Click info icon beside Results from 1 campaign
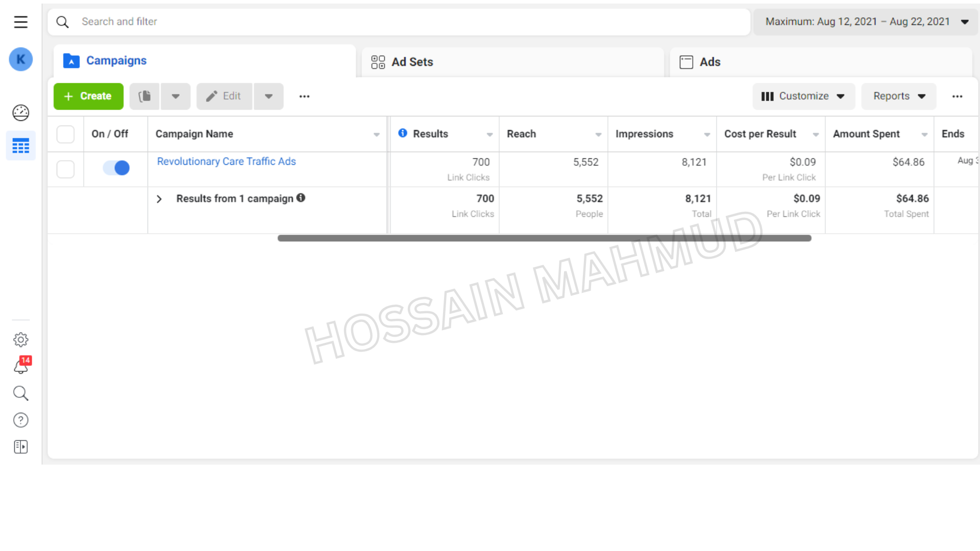Viewport: 980px width, 551px height. pos(301,198)
